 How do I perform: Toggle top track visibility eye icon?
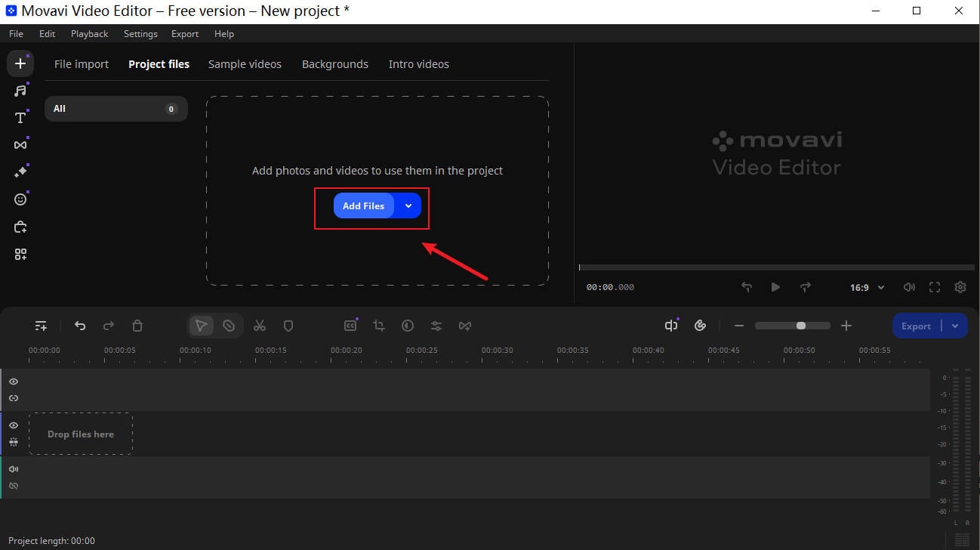coord(14,382)
